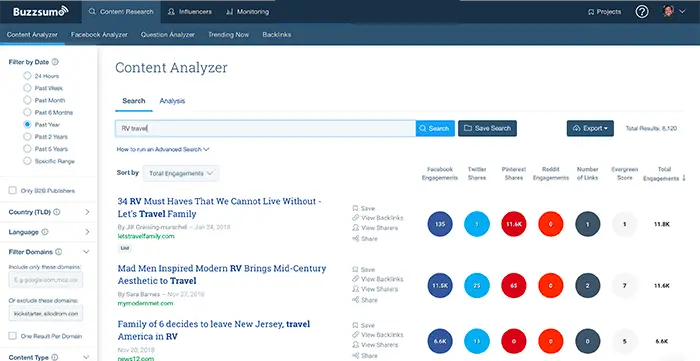
Task: Click the Country (TLD) info icon
Action: pyautogui.click(x=57, y=212)
